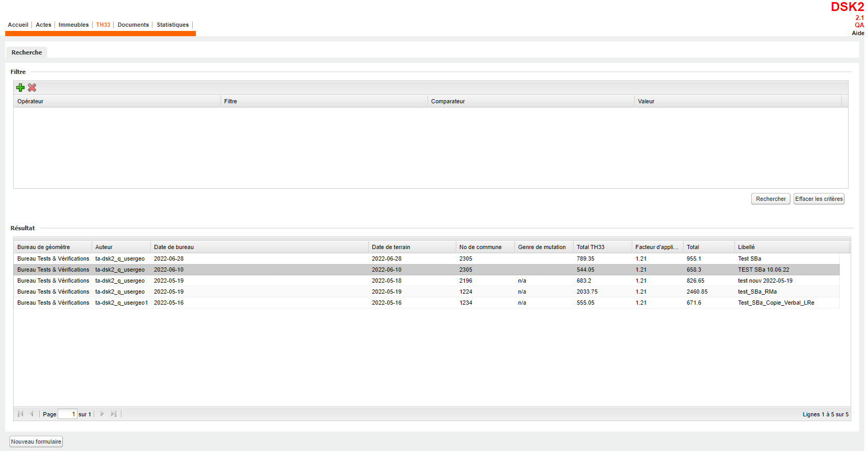Open the Immeubles menu item
The height and width of the screenshot is (452, 868).
73,25
